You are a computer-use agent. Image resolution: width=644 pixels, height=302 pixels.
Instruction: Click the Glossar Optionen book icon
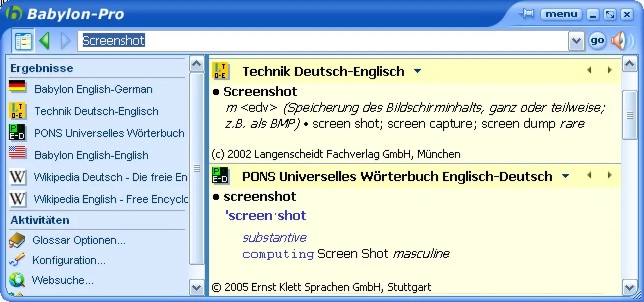pos(17,240)
